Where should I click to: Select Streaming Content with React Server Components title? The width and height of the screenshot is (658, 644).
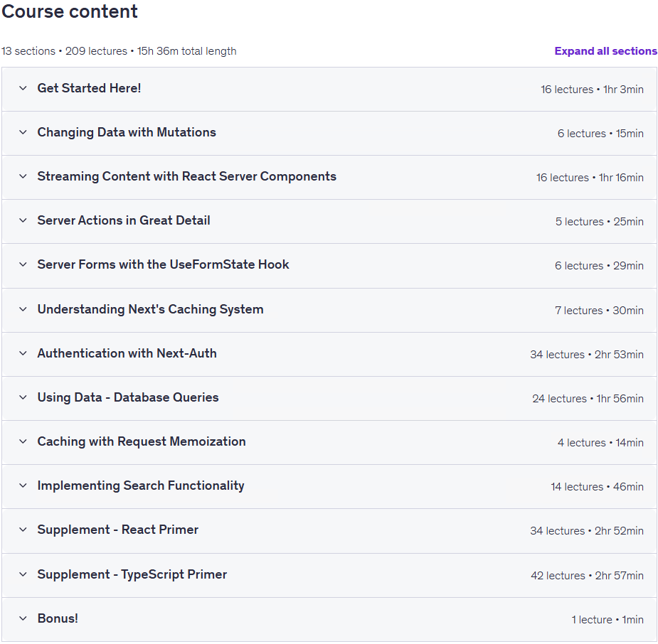(187, 176)
